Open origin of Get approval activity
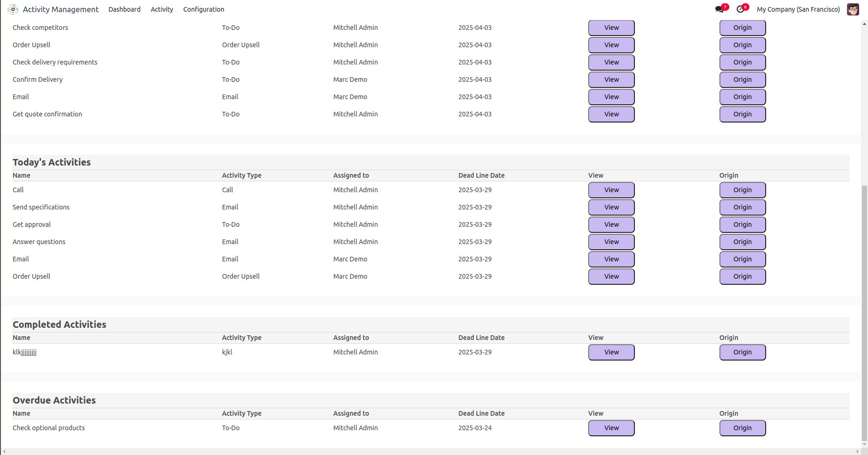 pos(742,224)
